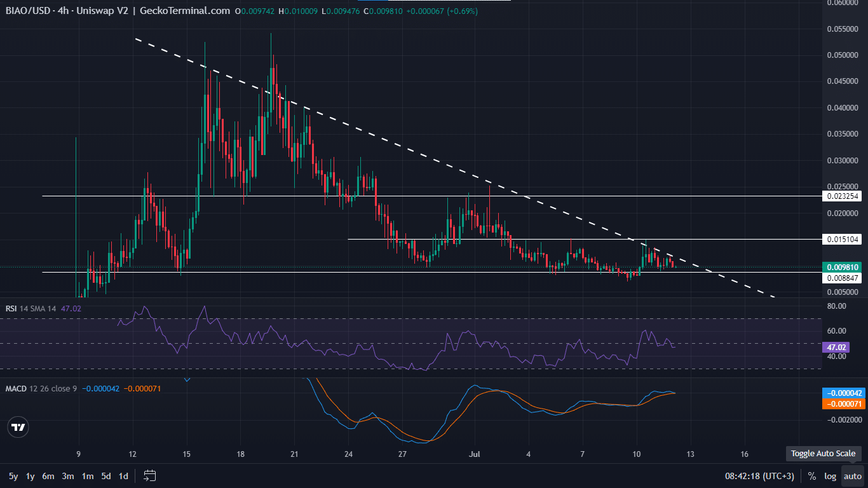Click the '24' date on time axis
The image size is (868, 488).
[348, 454]
